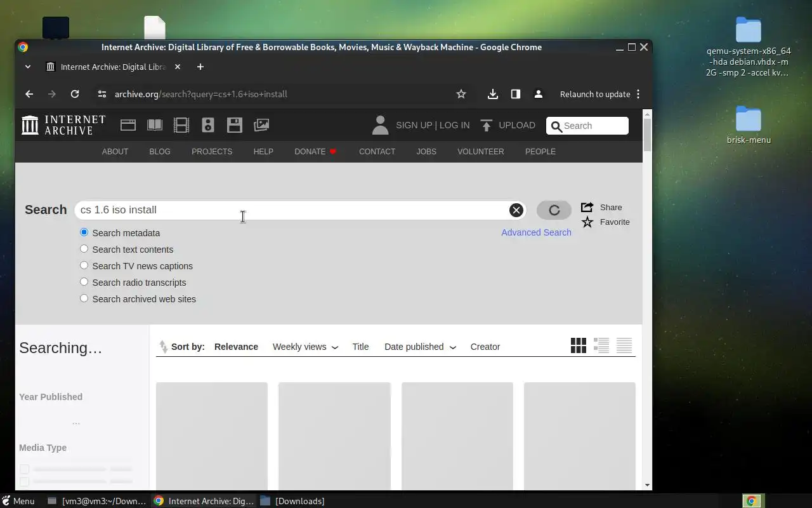812x508 pixels.
Task: Switch to vm3 terminal taskbar item
Action: click(98, 501)
